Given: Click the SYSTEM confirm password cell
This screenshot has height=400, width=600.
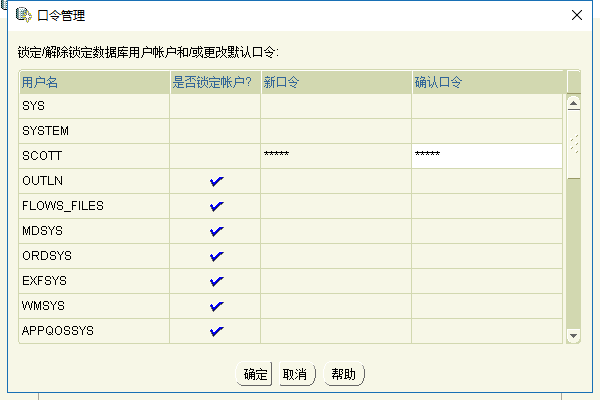Looking at the screenshot, I should (486, 130).
